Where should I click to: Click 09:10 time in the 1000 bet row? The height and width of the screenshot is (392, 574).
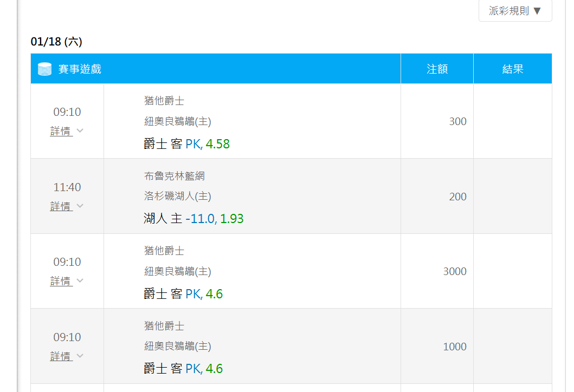67,337
